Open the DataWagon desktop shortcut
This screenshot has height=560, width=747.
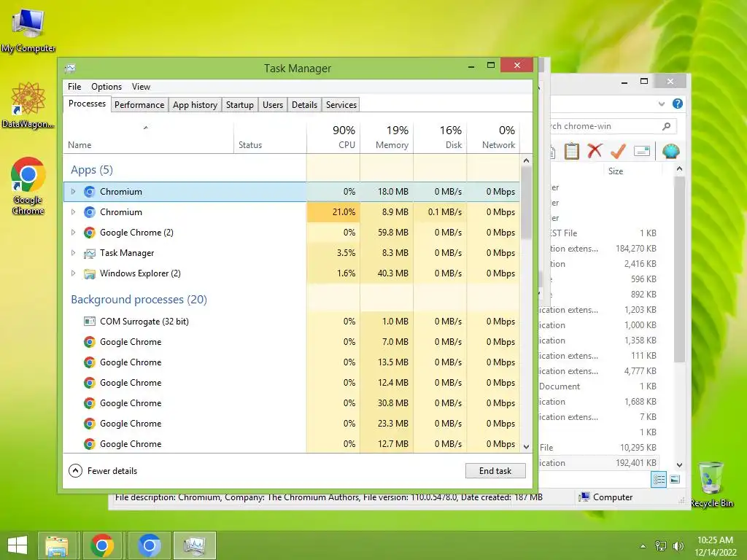(x=28, y=105)
